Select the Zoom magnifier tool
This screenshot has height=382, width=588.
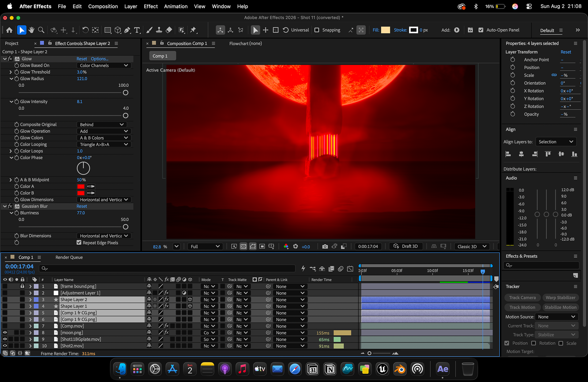point(41,30)
